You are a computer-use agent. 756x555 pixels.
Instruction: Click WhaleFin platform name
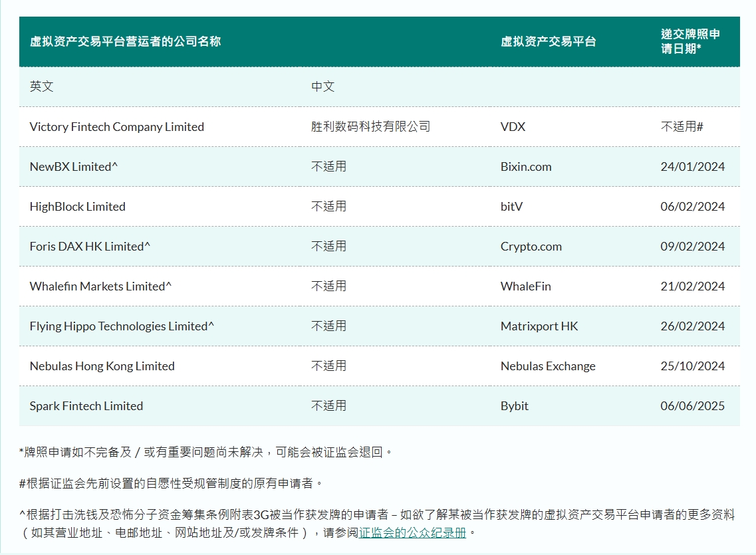(525, 286)
